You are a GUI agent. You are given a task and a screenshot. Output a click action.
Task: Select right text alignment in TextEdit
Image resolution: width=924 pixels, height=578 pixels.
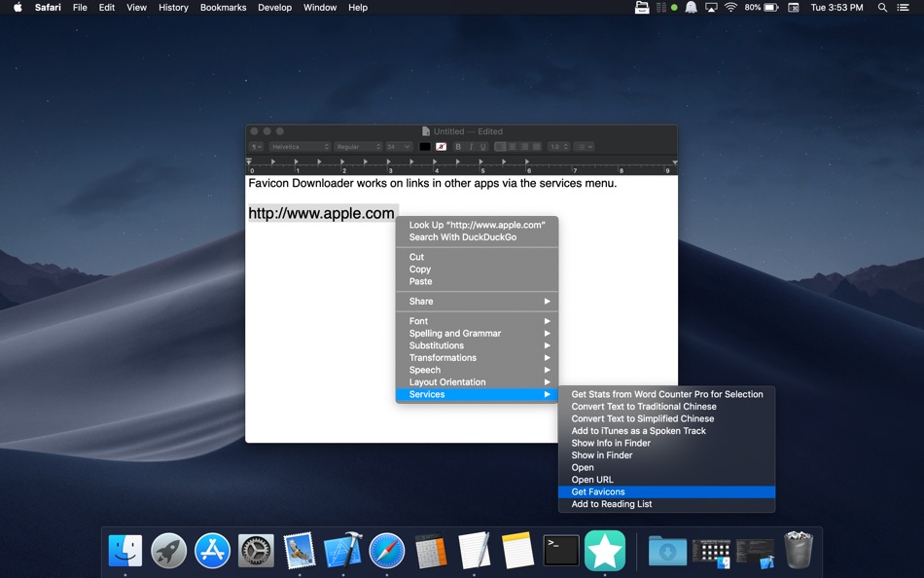click(524, 146)
